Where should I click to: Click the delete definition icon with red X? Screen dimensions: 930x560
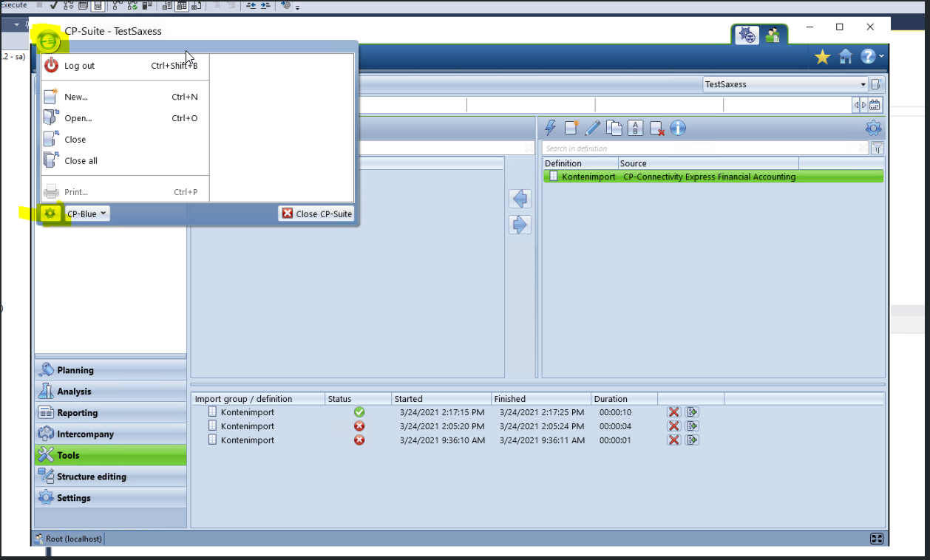point(656,129)
